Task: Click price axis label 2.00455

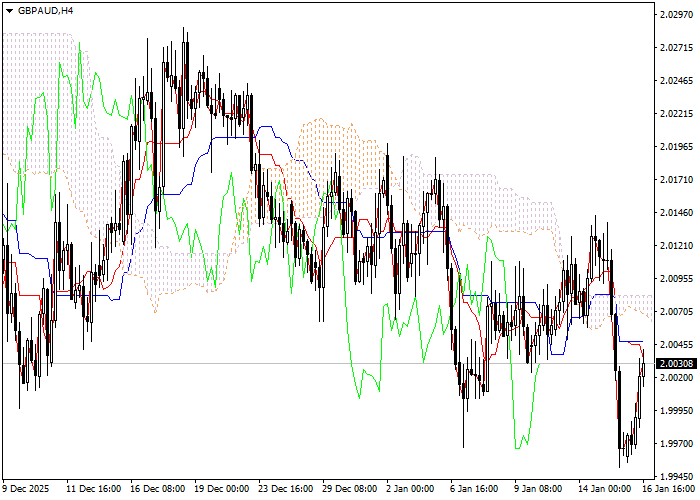Action: click(x=677, y=345)
